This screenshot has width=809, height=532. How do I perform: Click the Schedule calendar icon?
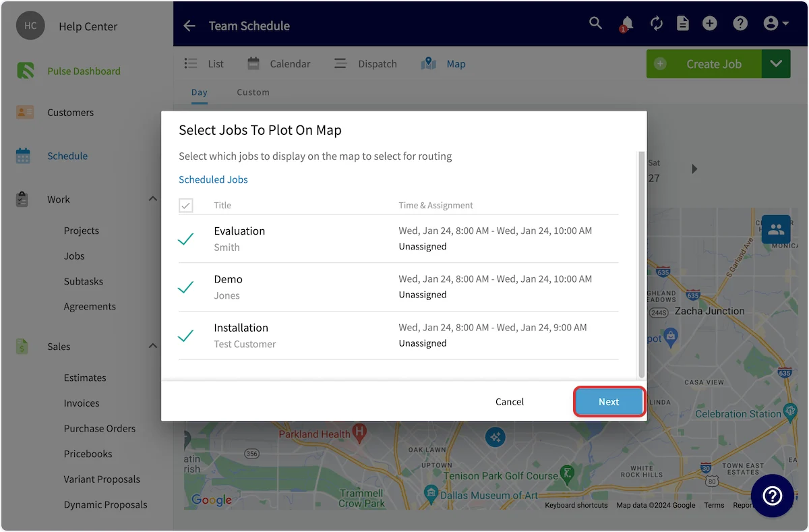24,156
